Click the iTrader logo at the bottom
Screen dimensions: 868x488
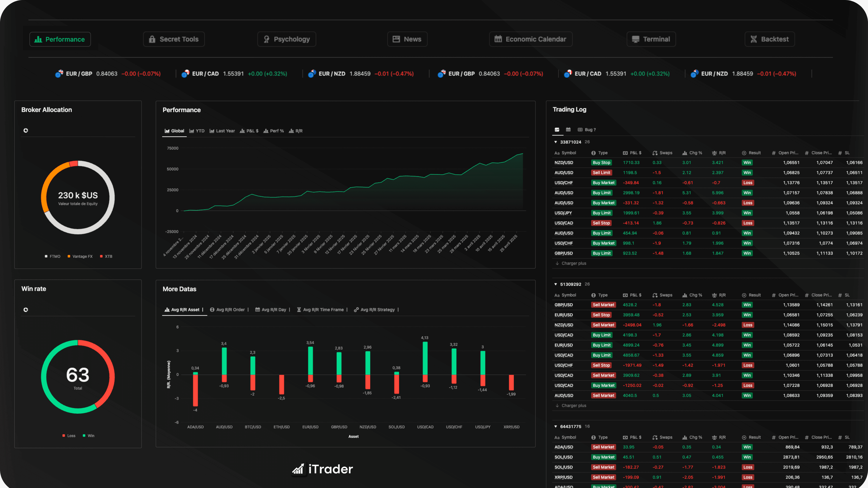pyautogui.click(x=322, y=469)
